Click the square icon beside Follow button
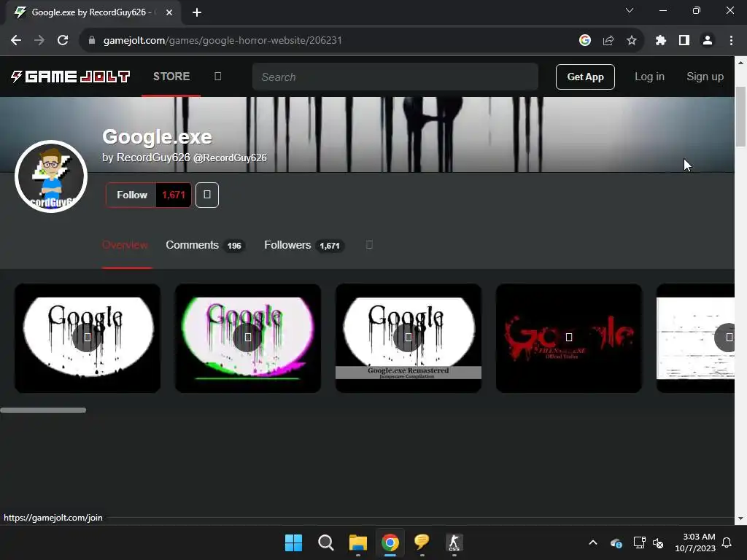Image resolution: width=747 pixels, height=560 pixels. (x=206, y=195)
